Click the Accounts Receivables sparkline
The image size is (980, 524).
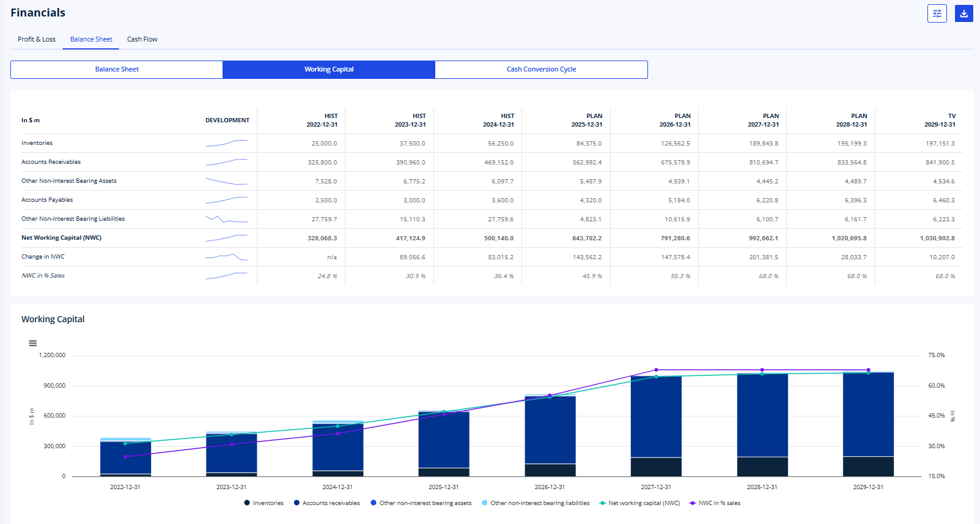(226, 162)
